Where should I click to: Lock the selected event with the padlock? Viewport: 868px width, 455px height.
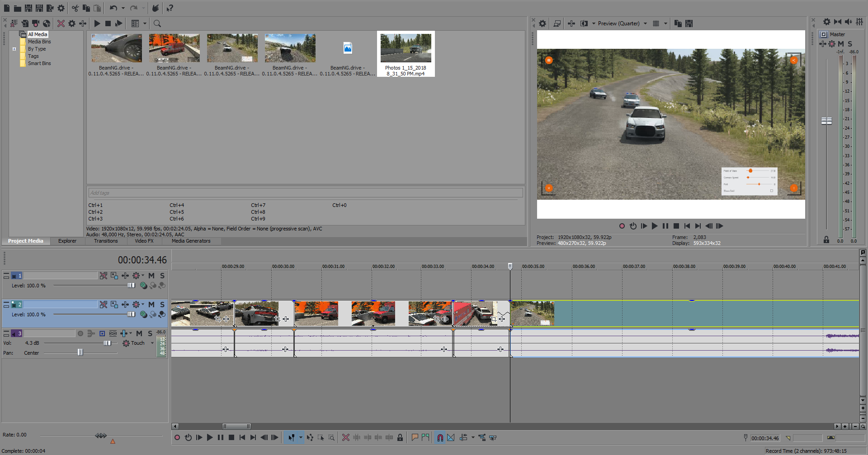[400, 437]
